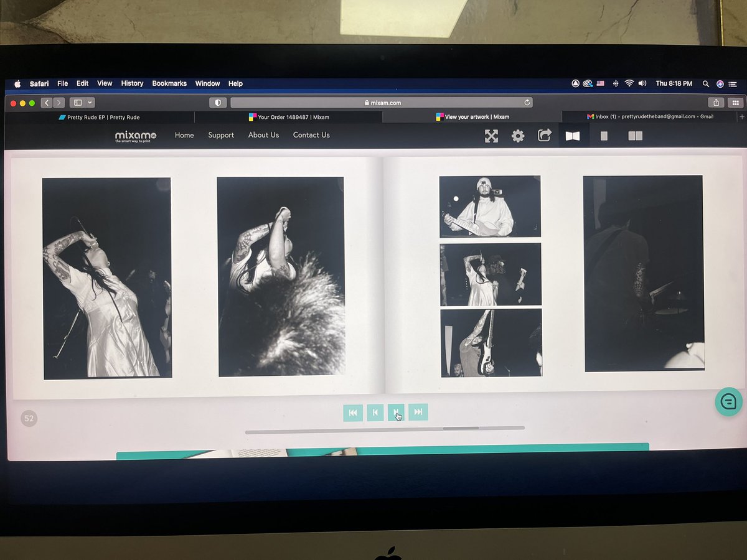The height and width of the screenshot is (560, 747).
Task: Switch to Gmail Inbox tab
Action: [x=649, y=116]
